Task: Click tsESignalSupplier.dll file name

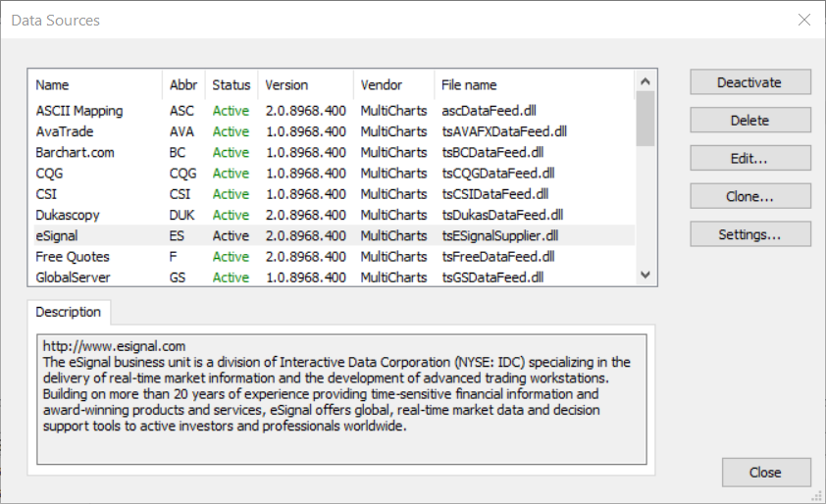Action: pyautogui.click(x=500, y=235)
